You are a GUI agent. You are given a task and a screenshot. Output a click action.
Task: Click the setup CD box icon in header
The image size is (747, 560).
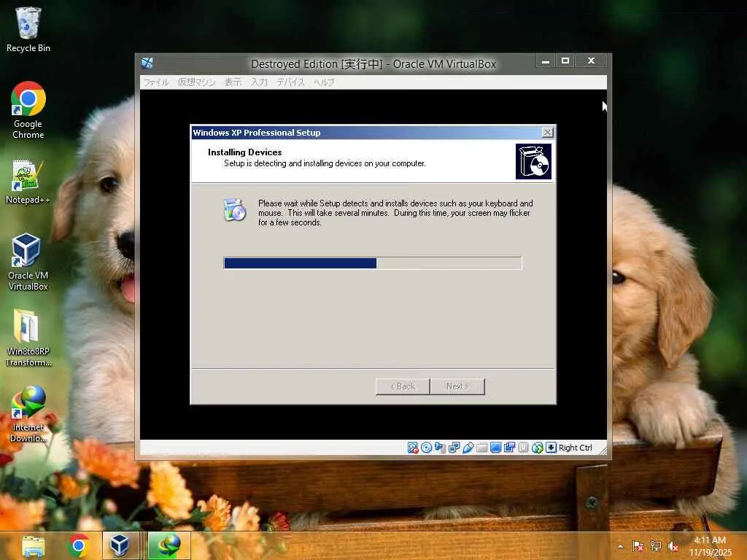(x=533, y=162)
